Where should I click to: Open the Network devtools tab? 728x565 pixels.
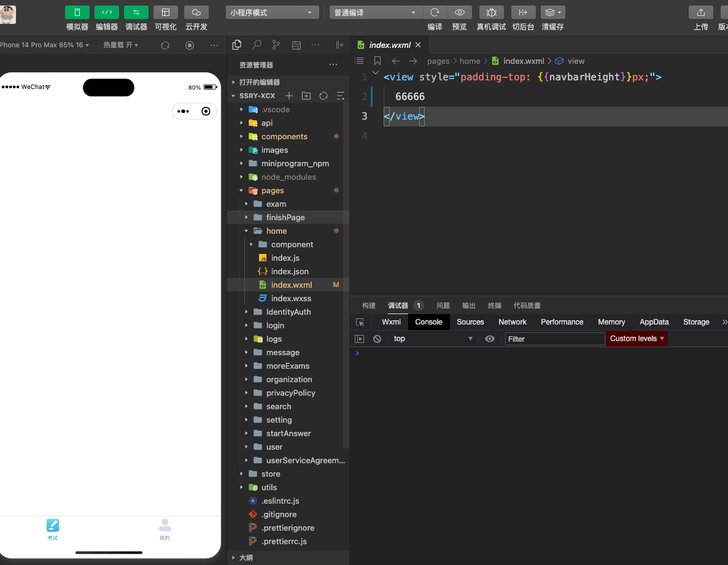coord(513,322)
